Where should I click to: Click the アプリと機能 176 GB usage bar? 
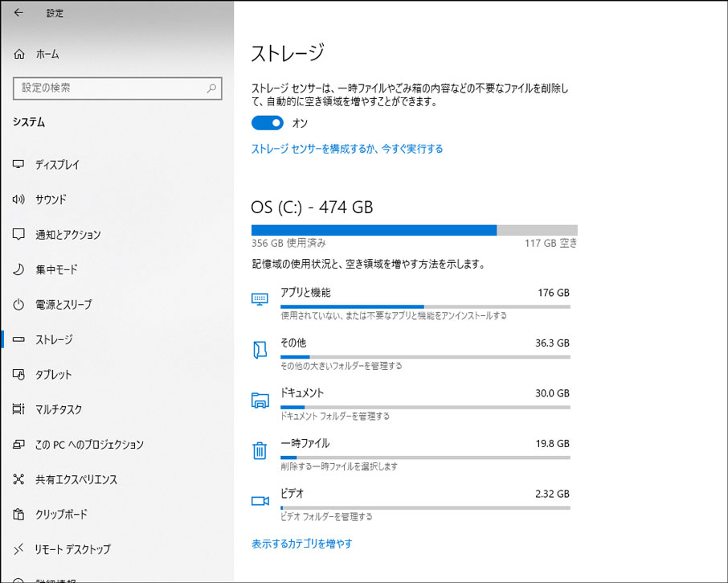click(x=425, y=306)
